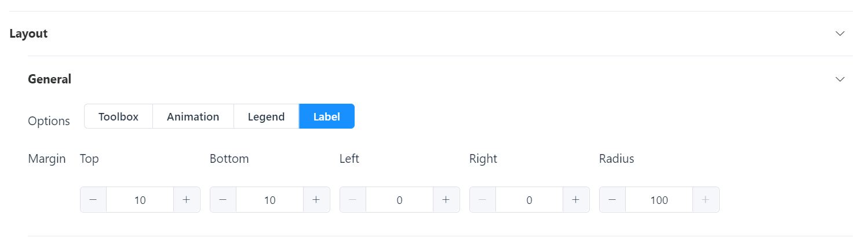Image resolution: width=868 pixels, height=252 pixels.
Task: Decrease the Radius value
Action: [x=612, y=200]
